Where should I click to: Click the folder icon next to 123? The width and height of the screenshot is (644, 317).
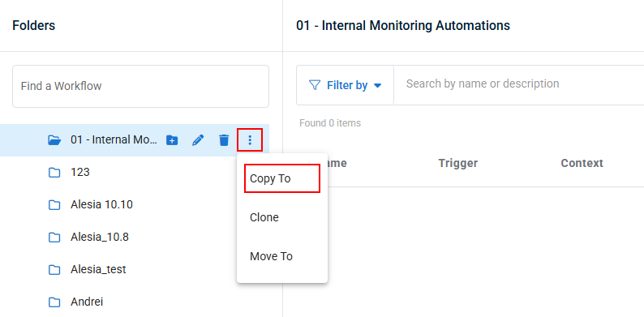(x=54, y=173)
